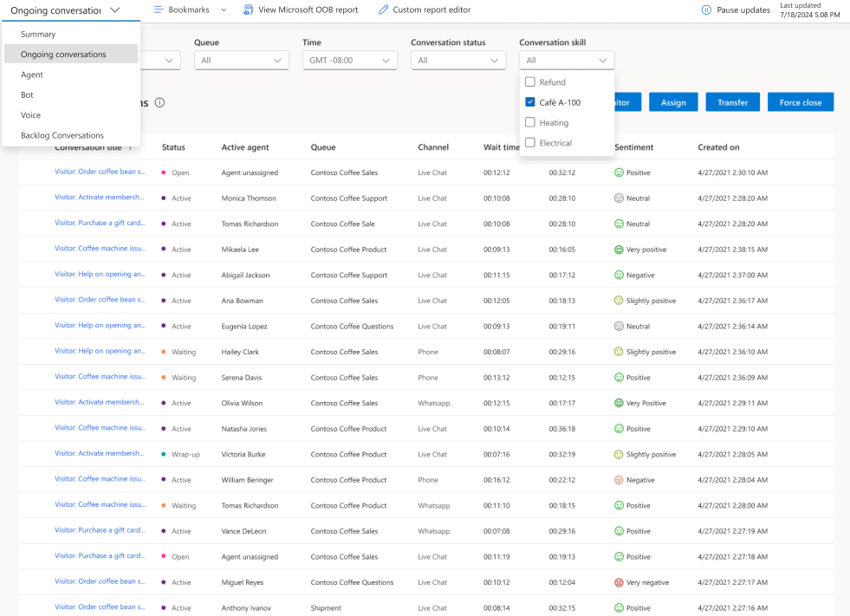Sort by the Channel column header
The height and width of the screenshot is (616, 850).
(433, 147)
